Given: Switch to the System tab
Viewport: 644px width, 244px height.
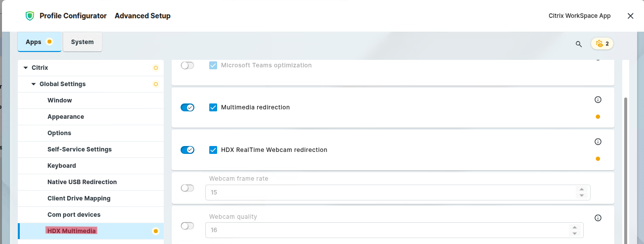Looking at the screenshot, I should 82,42.
